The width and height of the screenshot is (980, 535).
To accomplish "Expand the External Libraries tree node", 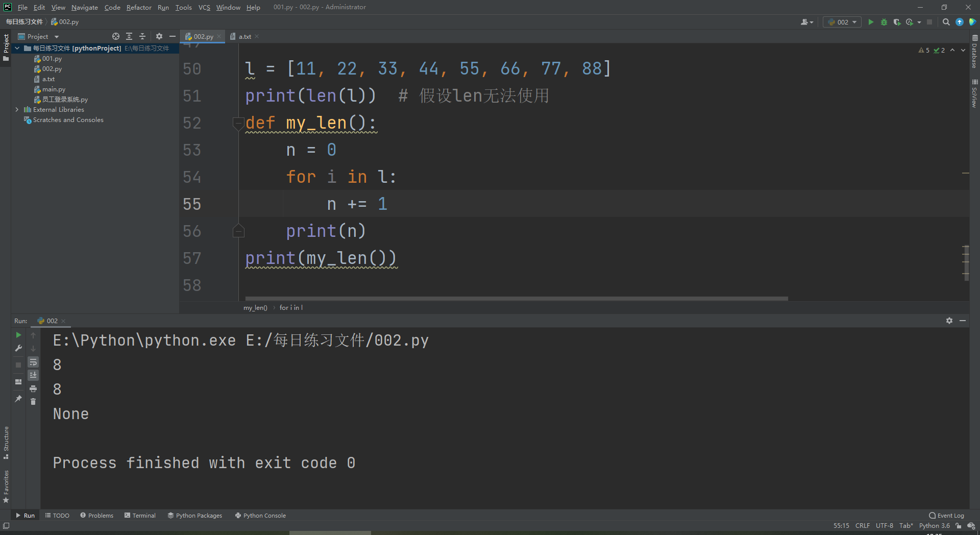I will coord(17,110).
